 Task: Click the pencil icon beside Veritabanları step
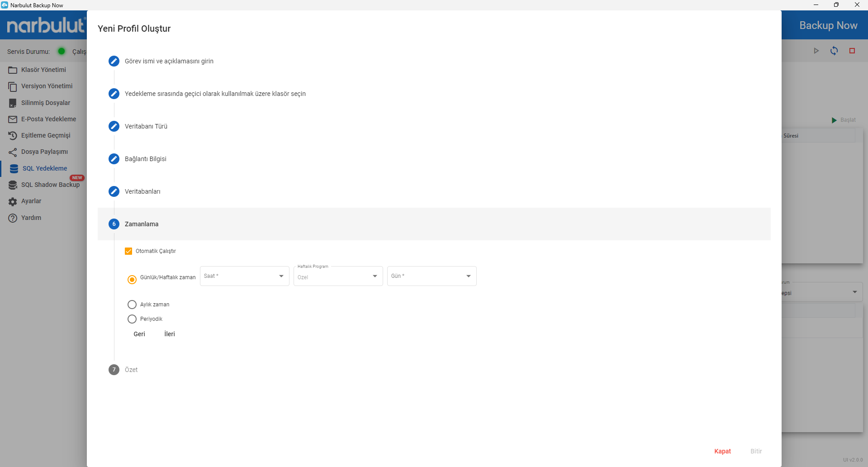(114, 191)
